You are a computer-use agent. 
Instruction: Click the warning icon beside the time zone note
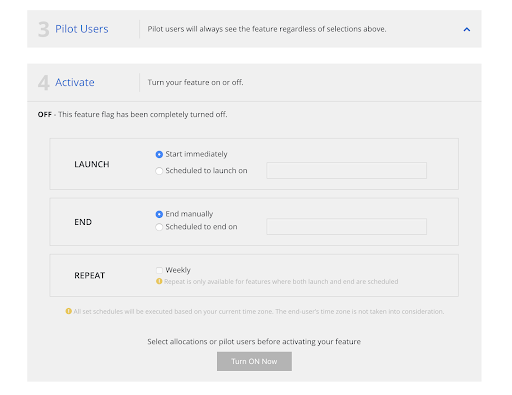tap(68, 311)
